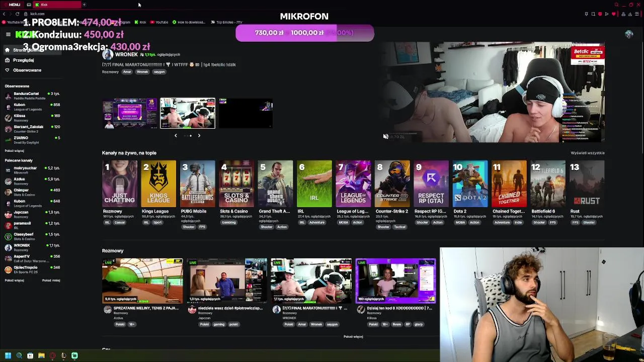Open the Slots & Casino category
The image size is (644, 362).
236,184
